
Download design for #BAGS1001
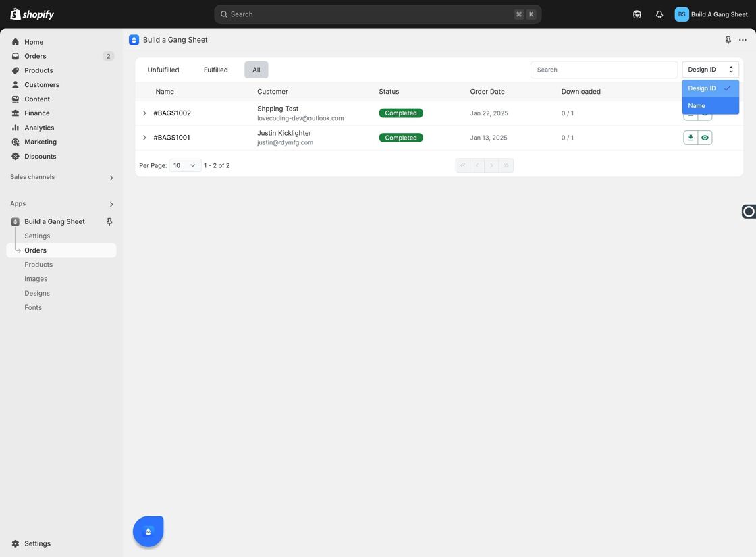[x=691, y=138]
